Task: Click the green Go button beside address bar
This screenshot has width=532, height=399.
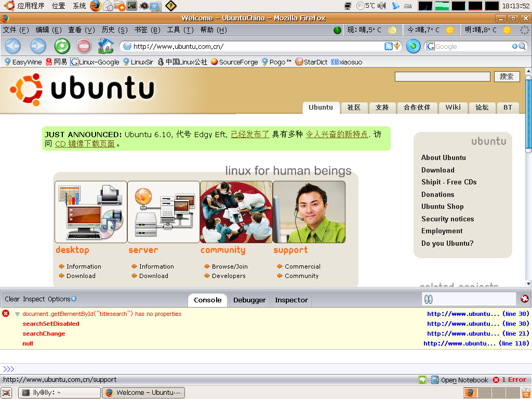Action: pos(413,46)
